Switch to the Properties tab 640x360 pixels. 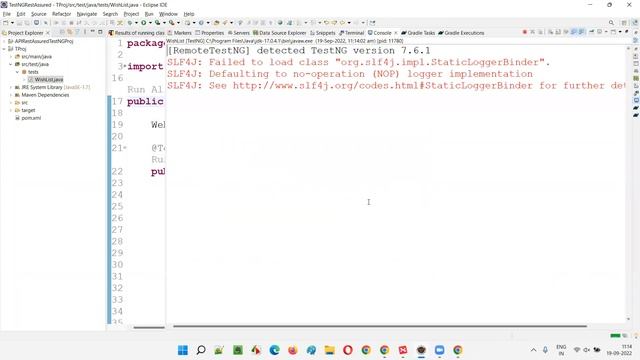point(210,33)
